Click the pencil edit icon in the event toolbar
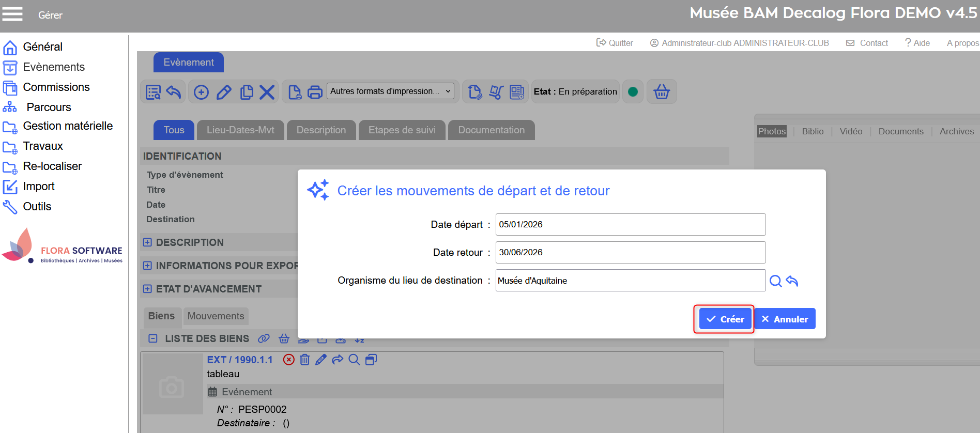The image size is (980, 433). tap(224, 92)
